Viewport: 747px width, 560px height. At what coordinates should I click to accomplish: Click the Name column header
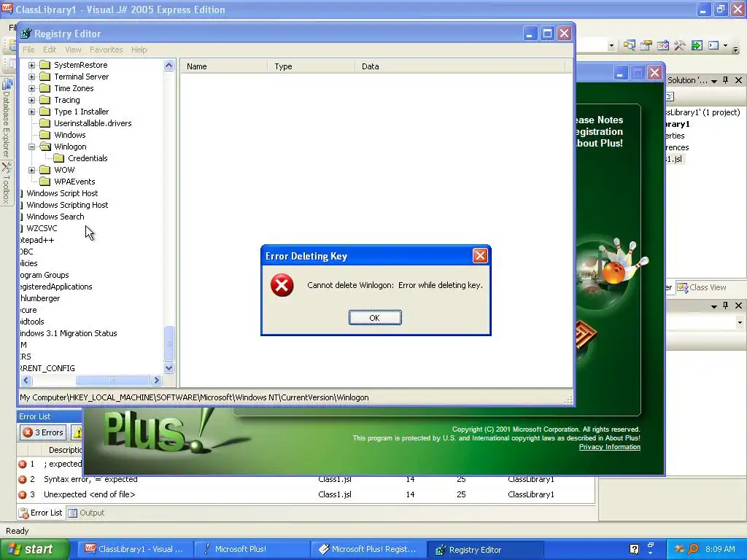click(224, 66)
